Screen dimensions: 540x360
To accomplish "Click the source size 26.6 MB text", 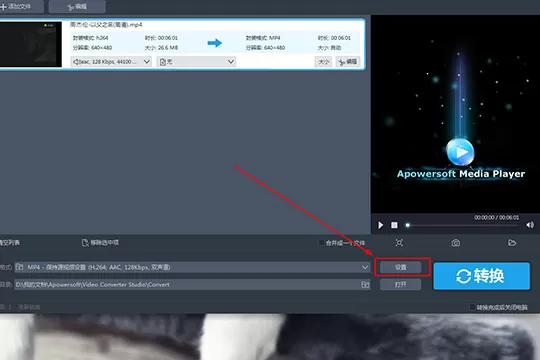I will tap(161, 48).
